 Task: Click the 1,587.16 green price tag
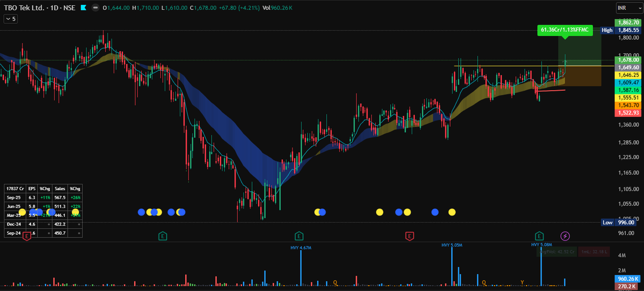[628, 90]
